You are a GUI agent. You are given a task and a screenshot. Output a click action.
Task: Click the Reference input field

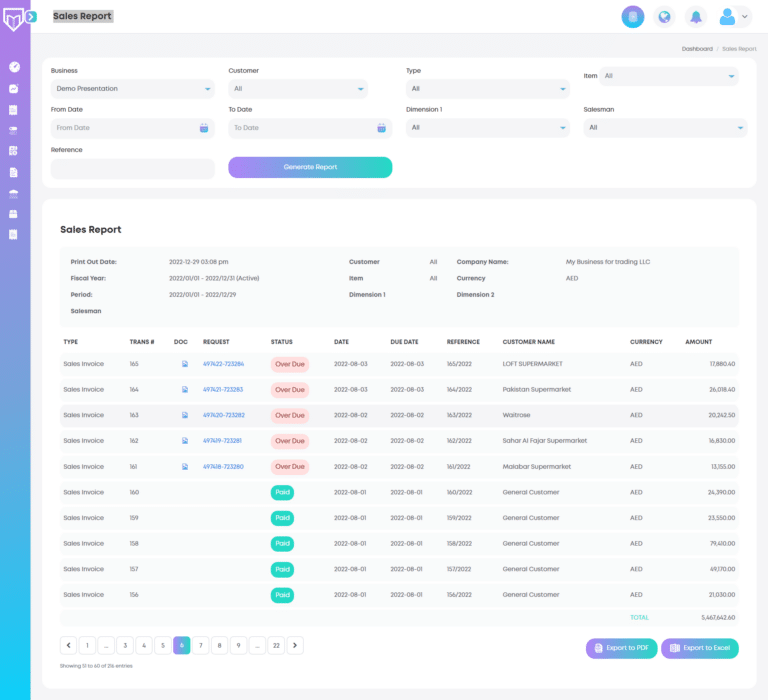click(132, 169)
